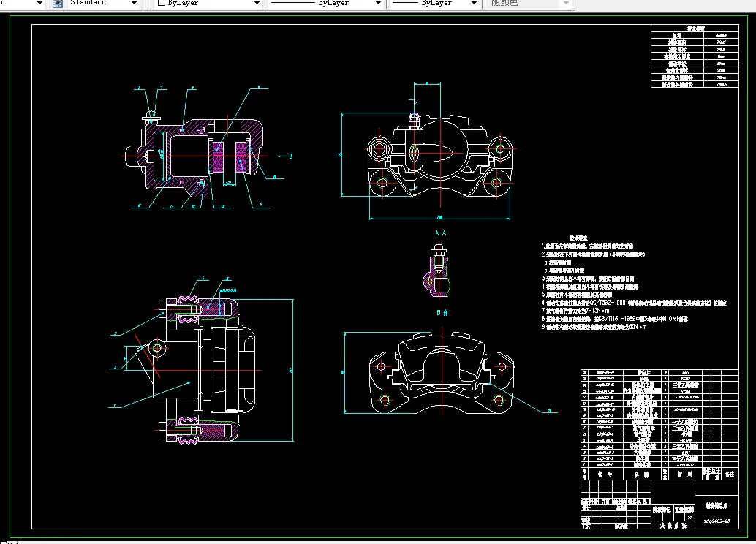This screenshot has width=756, height=544.
Task: Open the ByLayer color control dropdown
Action: (257, 4)
